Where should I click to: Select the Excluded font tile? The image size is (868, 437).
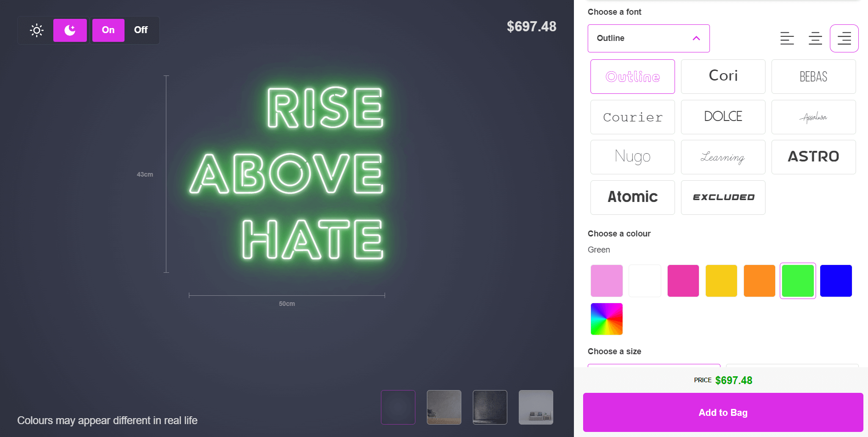723,197
